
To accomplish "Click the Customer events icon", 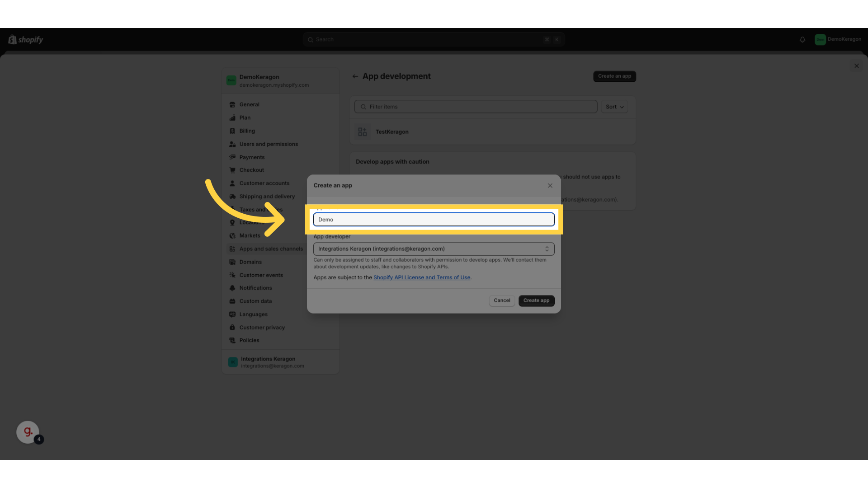I will [232, 275].
